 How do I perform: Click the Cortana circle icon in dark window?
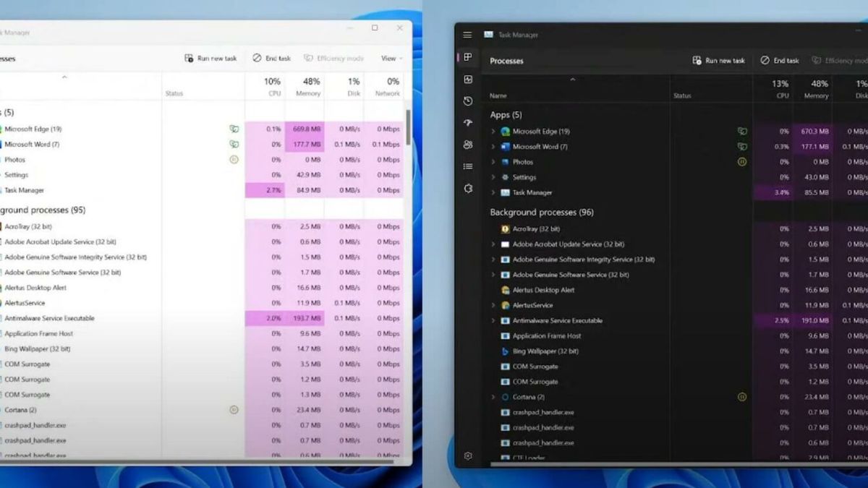[x=505, y=397]
